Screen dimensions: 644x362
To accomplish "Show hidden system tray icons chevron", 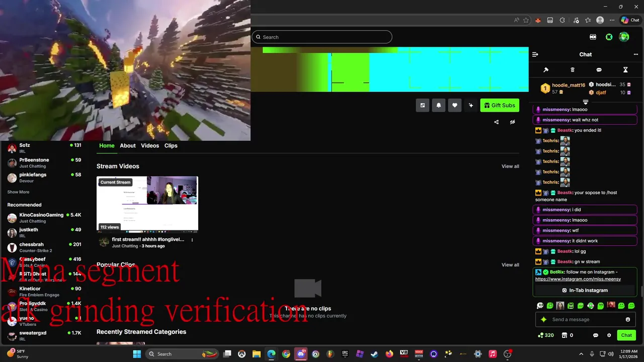I will [581, 354].
